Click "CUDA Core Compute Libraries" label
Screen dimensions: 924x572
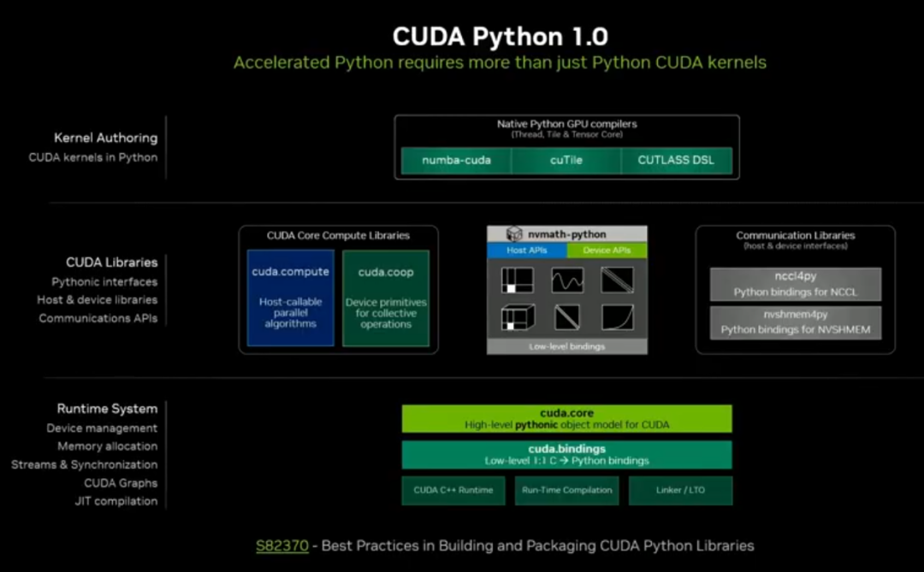click(x=338, y=236)
